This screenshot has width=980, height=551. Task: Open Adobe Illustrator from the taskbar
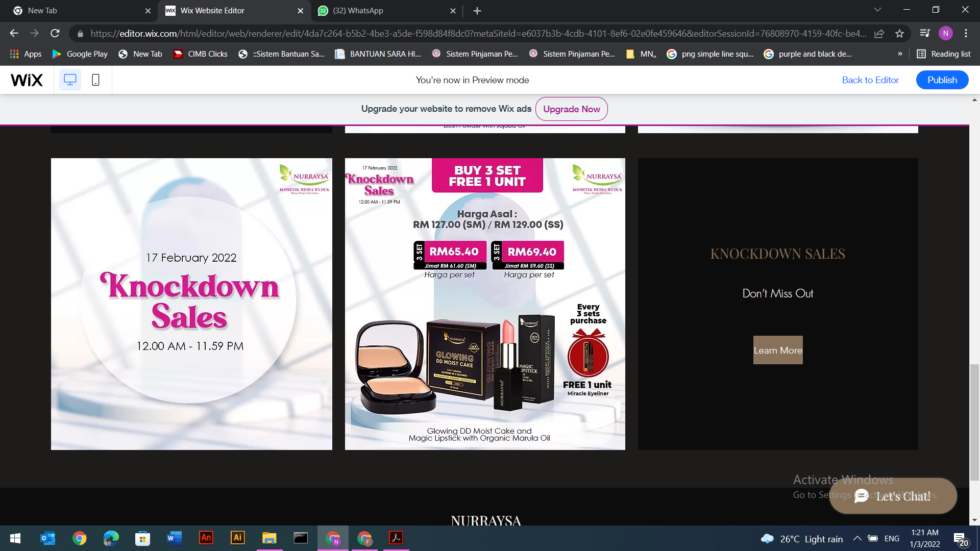point(237,538)
